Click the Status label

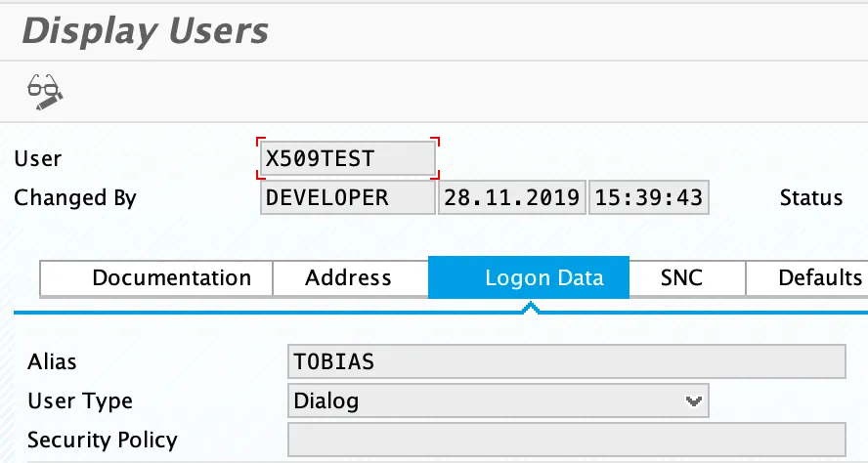point(810,198)
